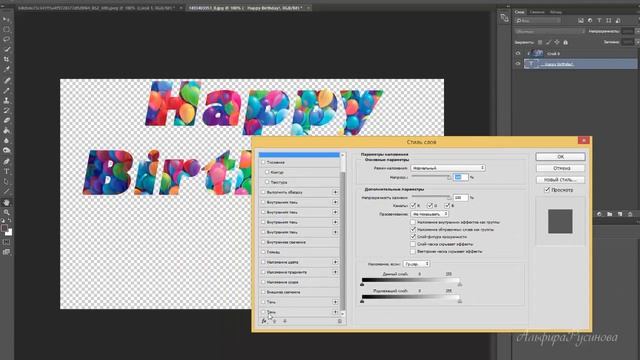This screenshot has height=360, width=640.
Task: Select the Eraser tool
Action: tap(7, 120)
